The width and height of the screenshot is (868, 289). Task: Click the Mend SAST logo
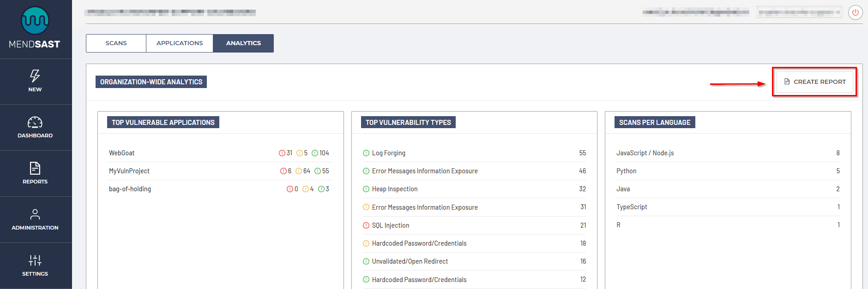(35, 28)
